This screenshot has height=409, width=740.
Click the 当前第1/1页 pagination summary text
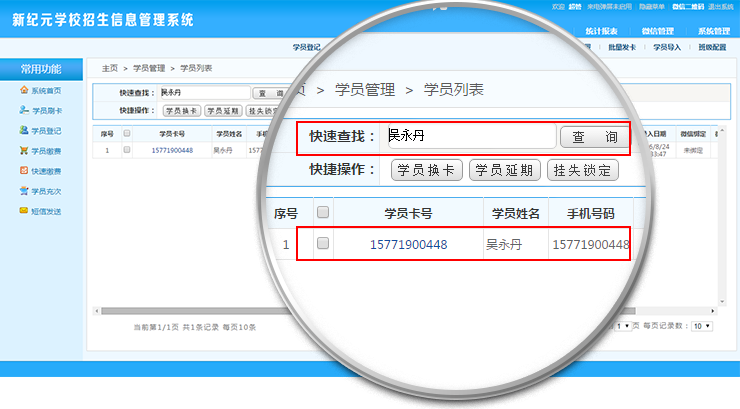tap(156, 327)
